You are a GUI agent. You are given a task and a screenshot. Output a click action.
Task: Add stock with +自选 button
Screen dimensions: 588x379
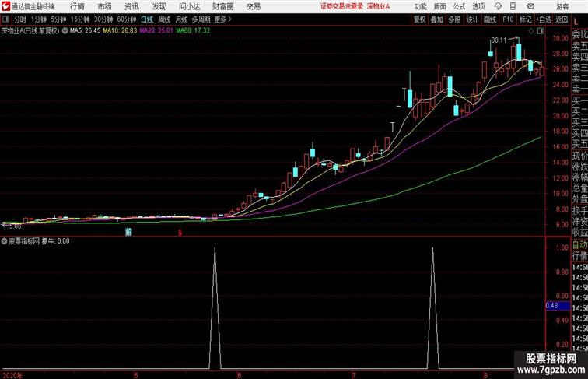544,19
